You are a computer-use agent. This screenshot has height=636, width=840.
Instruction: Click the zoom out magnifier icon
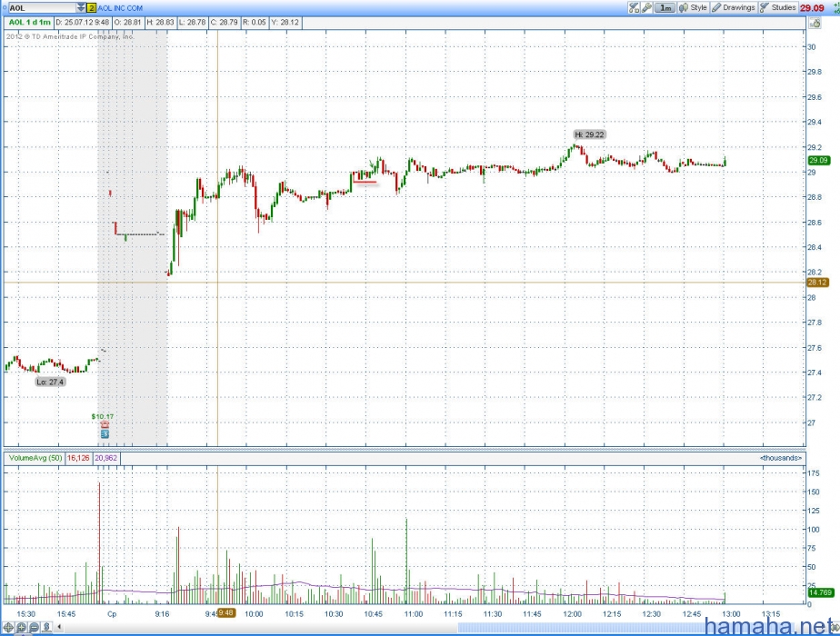(33, 627)
